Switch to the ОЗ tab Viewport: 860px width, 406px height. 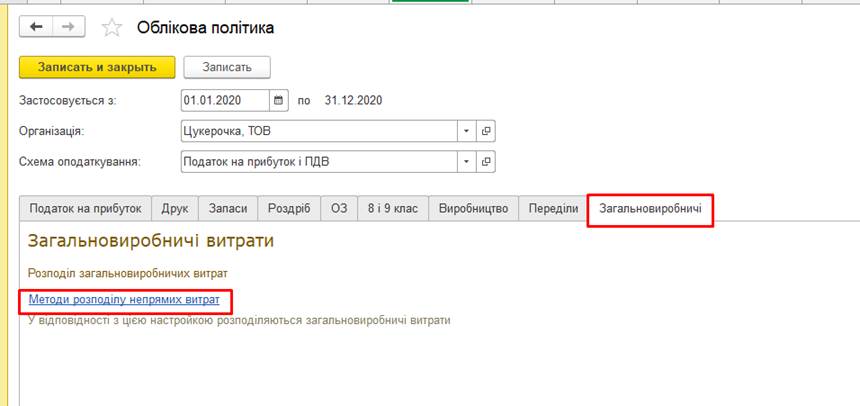click(339, 208)
